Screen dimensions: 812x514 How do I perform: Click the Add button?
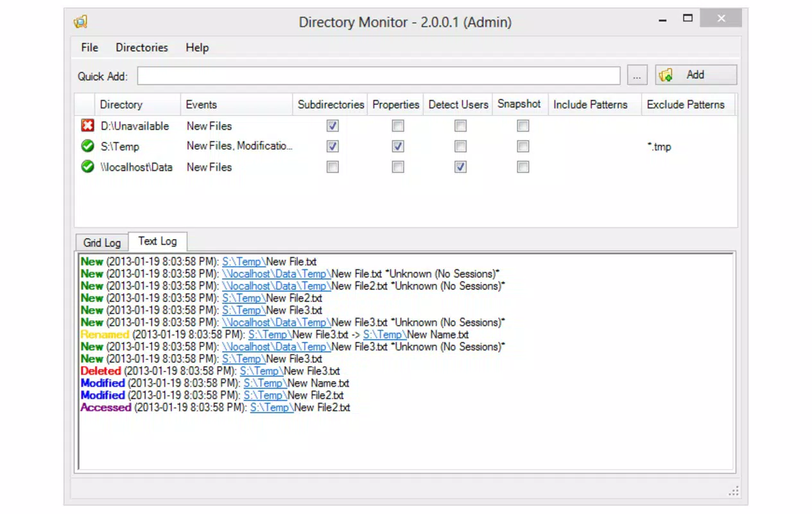(x=696, y=75)
